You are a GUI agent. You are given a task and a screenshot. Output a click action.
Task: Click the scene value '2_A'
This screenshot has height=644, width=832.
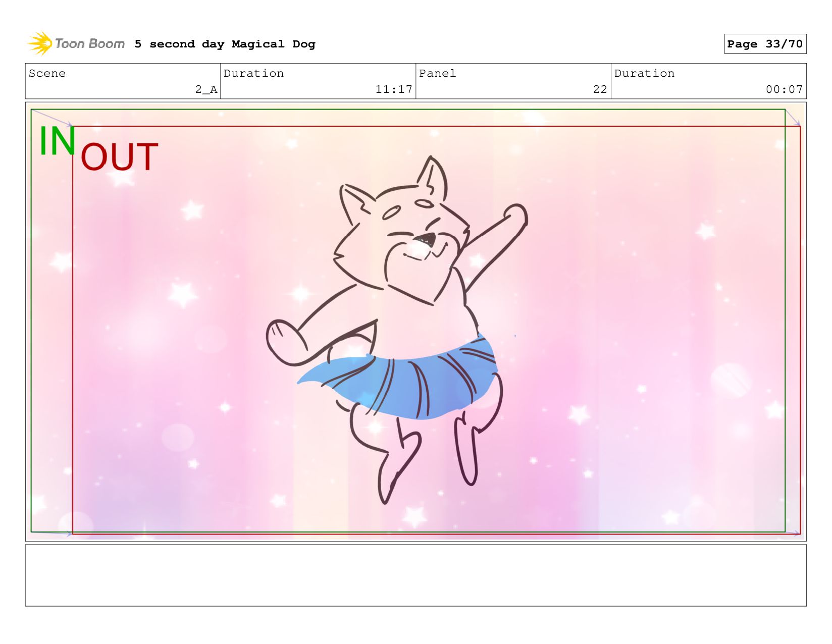(x=206, y=89)
